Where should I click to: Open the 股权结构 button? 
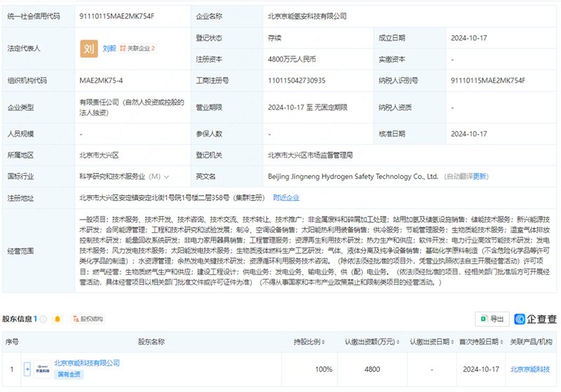[88, 319]
